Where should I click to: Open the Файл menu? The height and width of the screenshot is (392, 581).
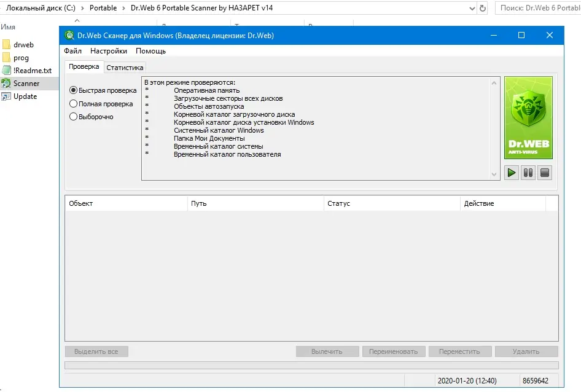pos(72,51)
